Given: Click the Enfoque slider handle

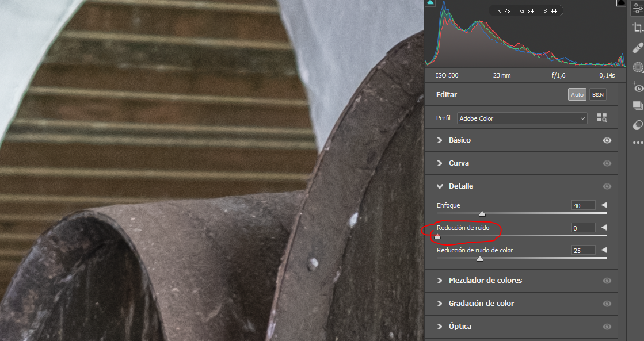Looking at the screenshot, I should [482, 214].
